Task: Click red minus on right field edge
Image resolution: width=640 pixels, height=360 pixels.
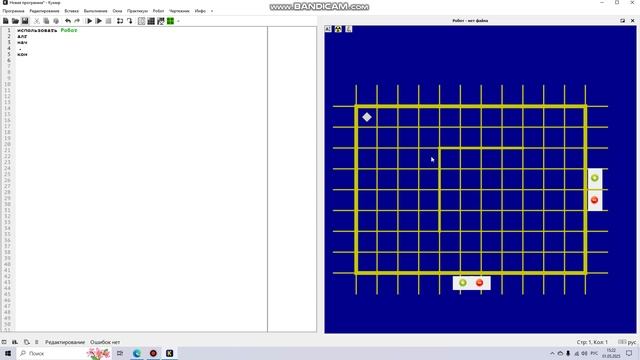Action: [x=594, y=200]
